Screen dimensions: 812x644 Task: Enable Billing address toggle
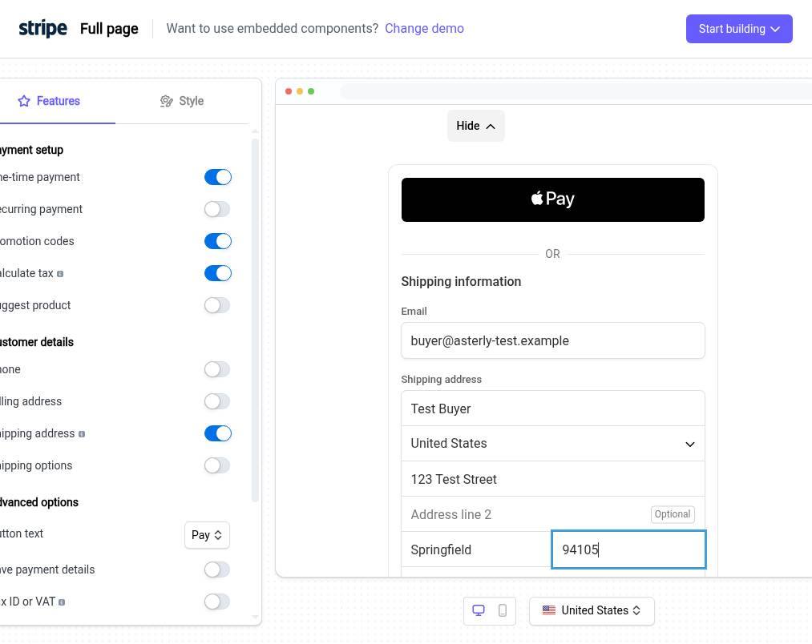(x=217, y=402)
